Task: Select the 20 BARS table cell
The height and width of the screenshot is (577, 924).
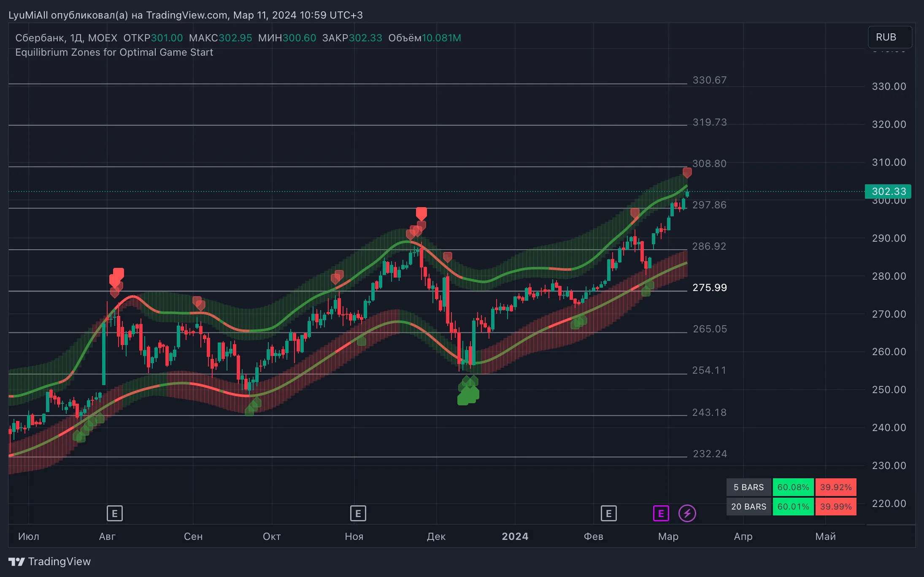Action: (x=748, y=507)
